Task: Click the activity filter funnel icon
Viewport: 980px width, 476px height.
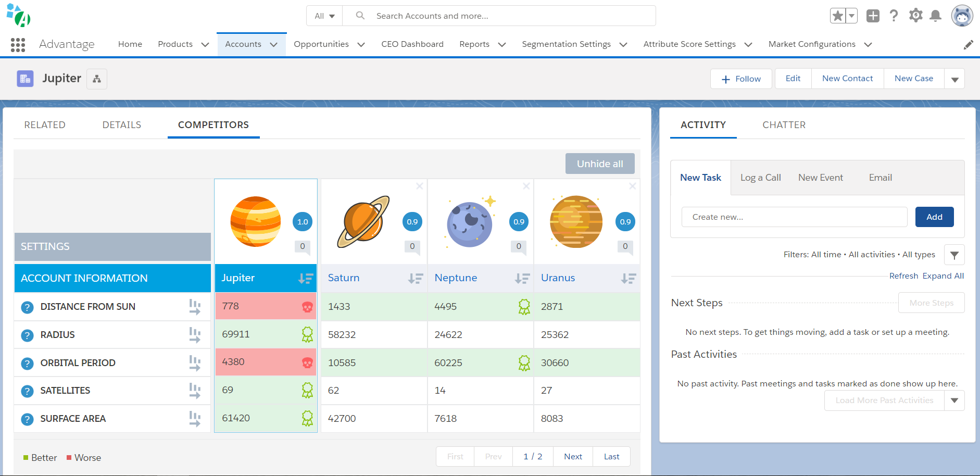Action: (x=954, y=255)
